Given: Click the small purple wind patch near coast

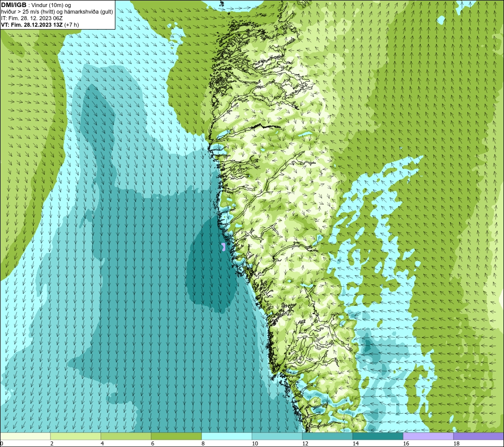Looking at the screenshot, I should click(x=223, y=247).
